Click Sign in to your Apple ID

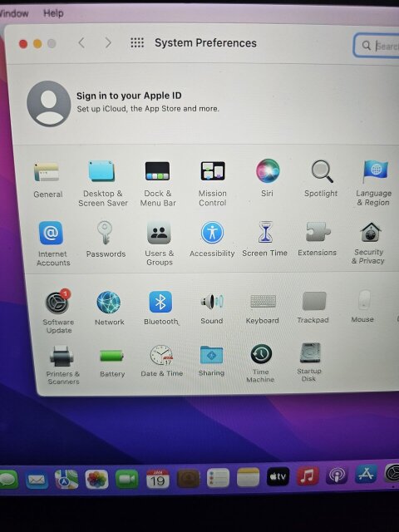tap(129, 96)
